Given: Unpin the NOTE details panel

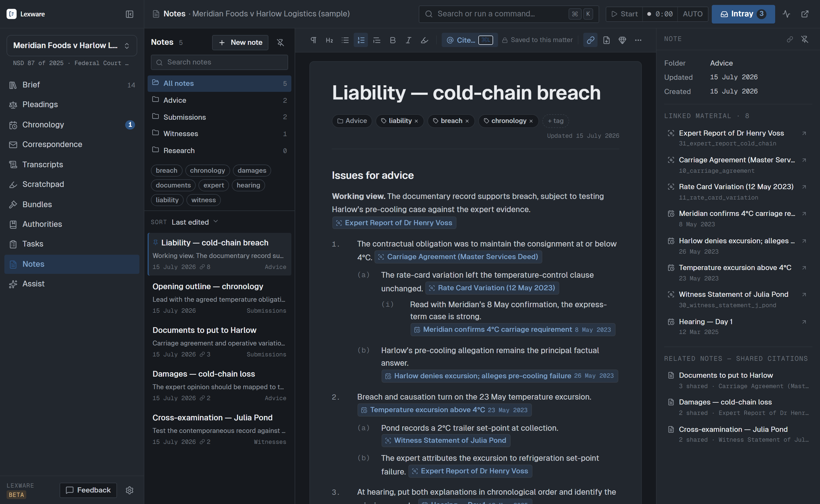Looking at the screenshot, I should (x=805, y=39).
